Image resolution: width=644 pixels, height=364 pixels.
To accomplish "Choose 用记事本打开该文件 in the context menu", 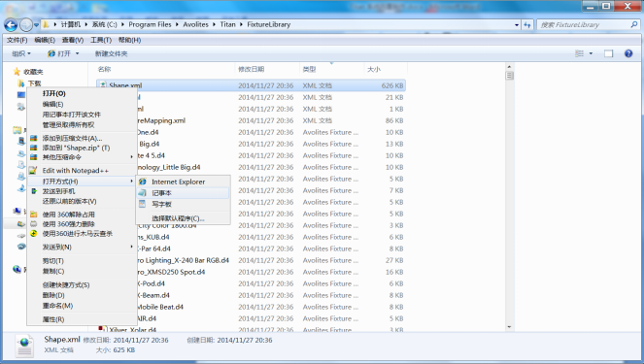I will (72, 115).
